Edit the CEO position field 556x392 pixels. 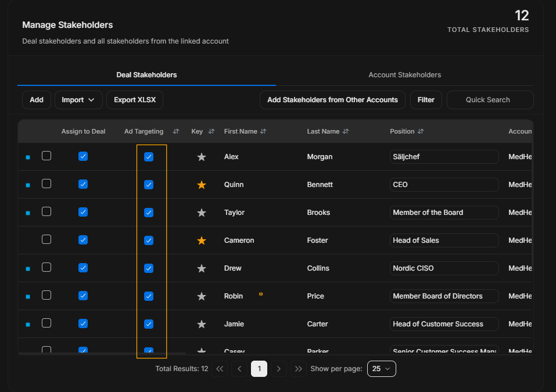444,185
